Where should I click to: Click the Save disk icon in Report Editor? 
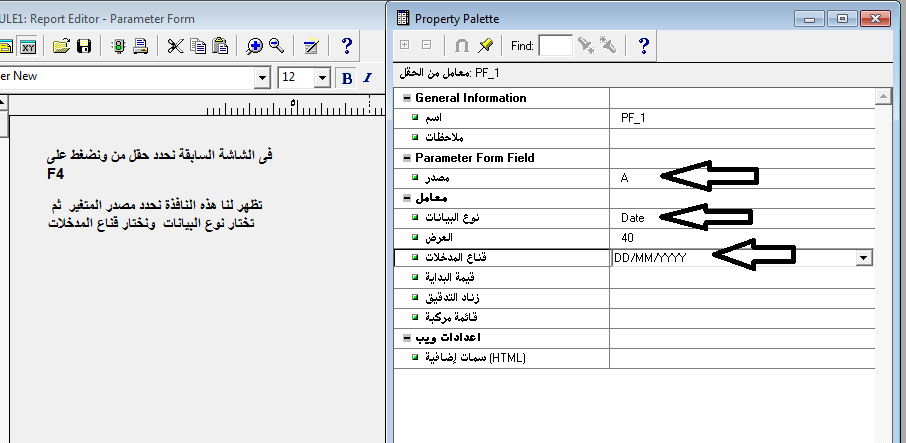(85, 46)
